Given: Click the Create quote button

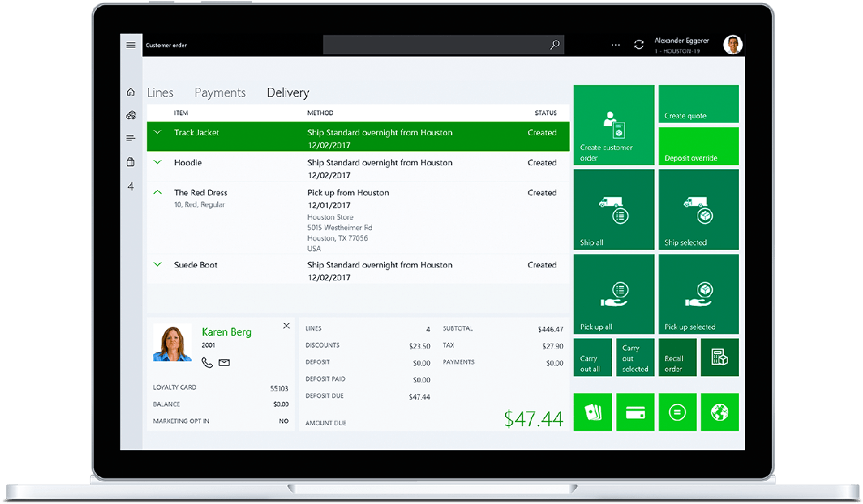Looking at the screenshot, I should click(698, 104).
